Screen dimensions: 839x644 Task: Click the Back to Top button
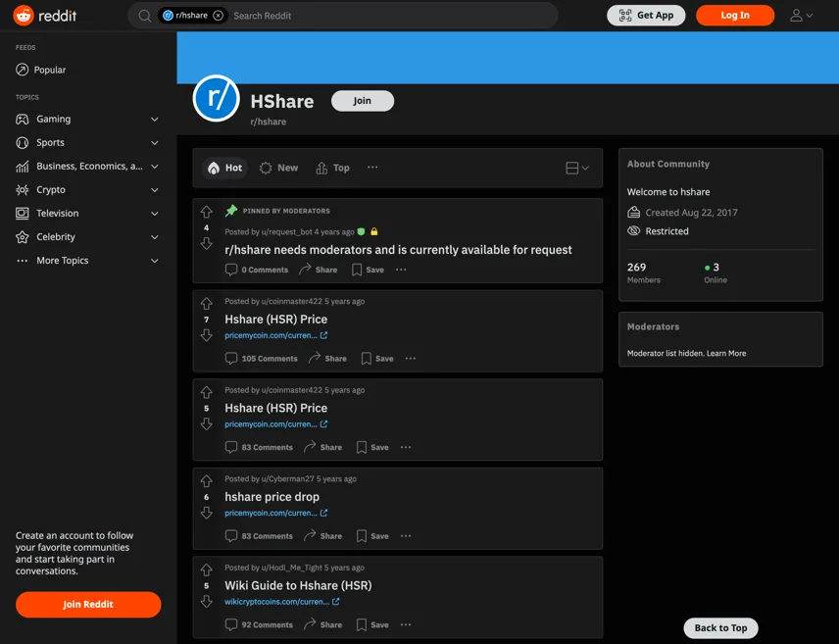click(x=720, y=628)
